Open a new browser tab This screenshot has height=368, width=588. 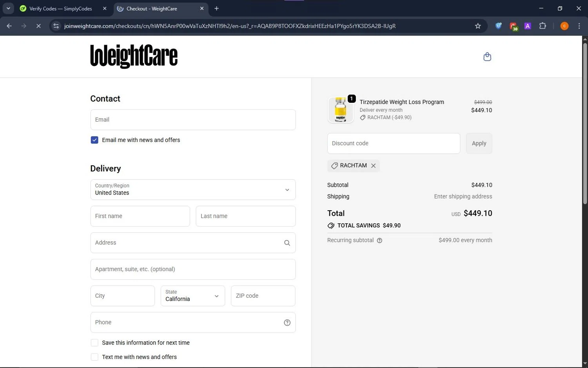[x=216, y=8]
